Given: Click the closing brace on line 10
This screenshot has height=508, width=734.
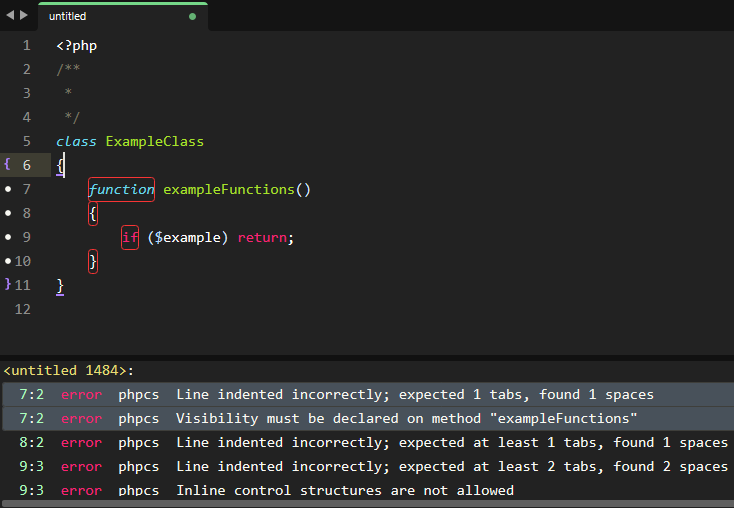Looking at the screenshot, I should (x=93, y=261).
